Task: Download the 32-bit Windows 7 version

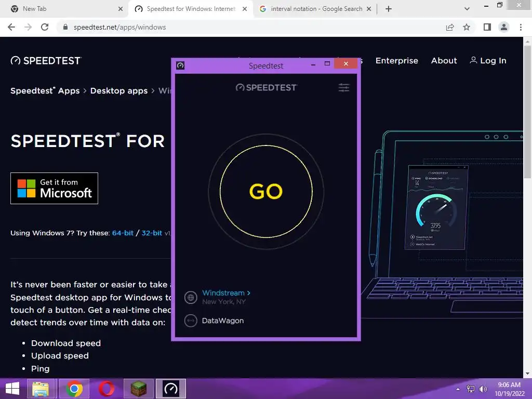Action: coord(152,233)
